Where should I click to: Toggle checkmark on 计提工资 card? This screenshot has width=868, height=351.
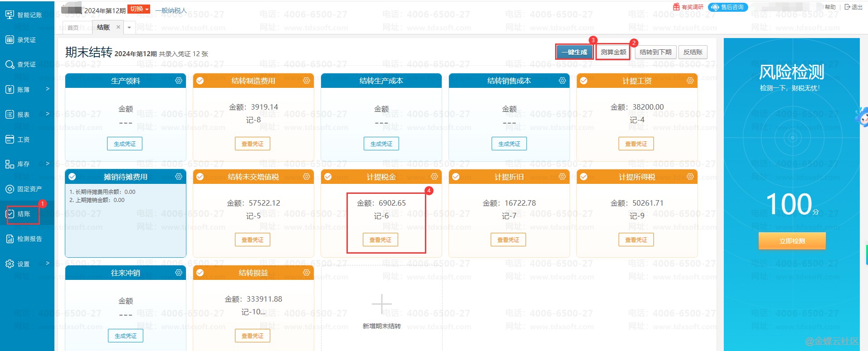click(x=584, y=81)
